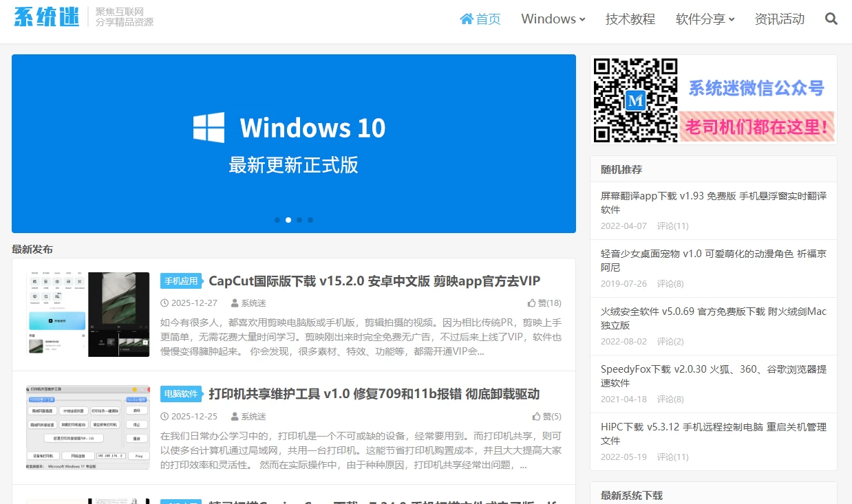Select the first carousel dot indicator

(277, 220)
